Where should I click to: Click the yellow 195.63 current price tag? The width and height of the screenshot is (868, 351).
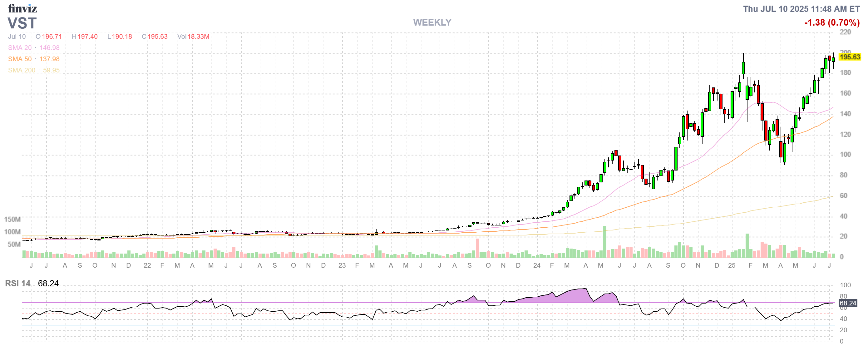(850, 57)
